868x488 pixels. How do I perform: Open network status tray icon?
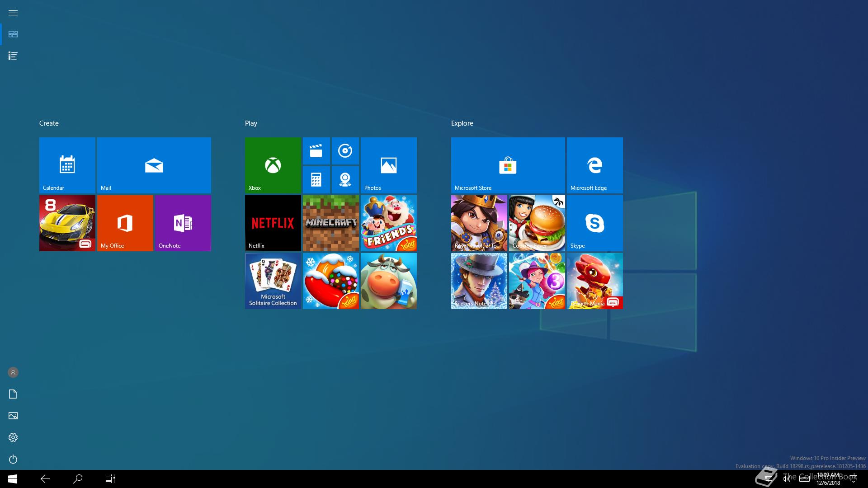[x=768, y=479]
